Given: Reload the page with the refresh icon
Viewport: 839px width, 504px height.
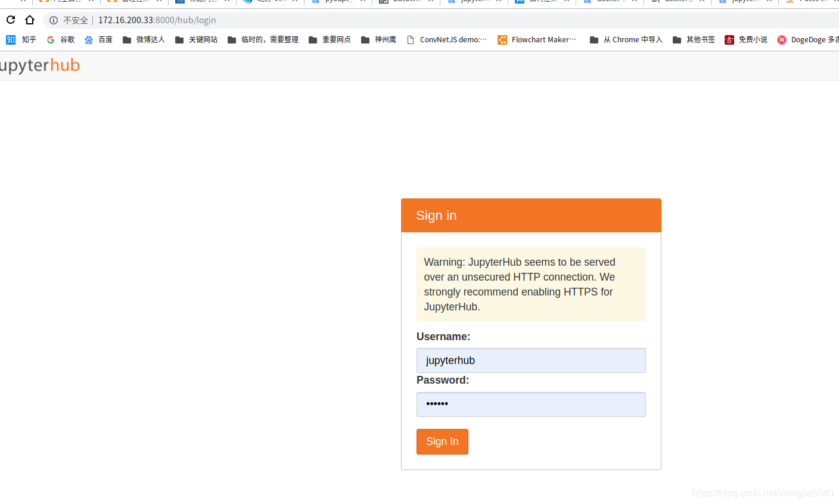Looking at the screenshot, I should (11, 20).
